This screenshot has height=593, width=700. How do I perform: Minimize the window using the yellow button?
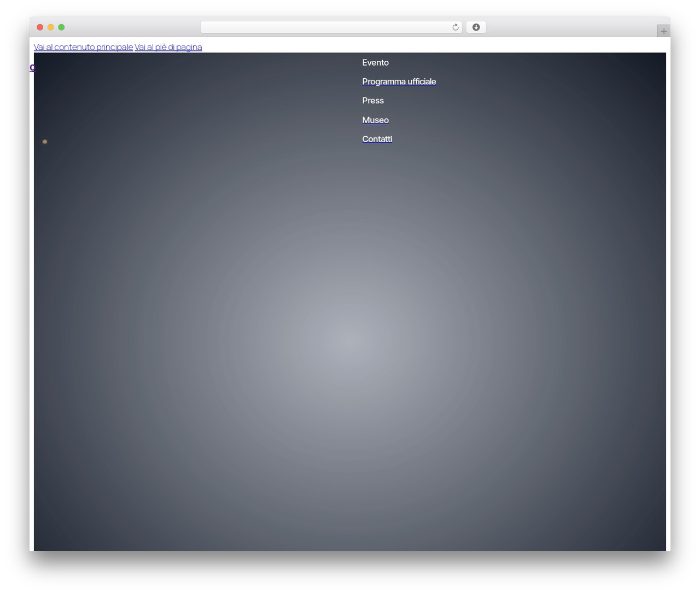click(51, 27)
